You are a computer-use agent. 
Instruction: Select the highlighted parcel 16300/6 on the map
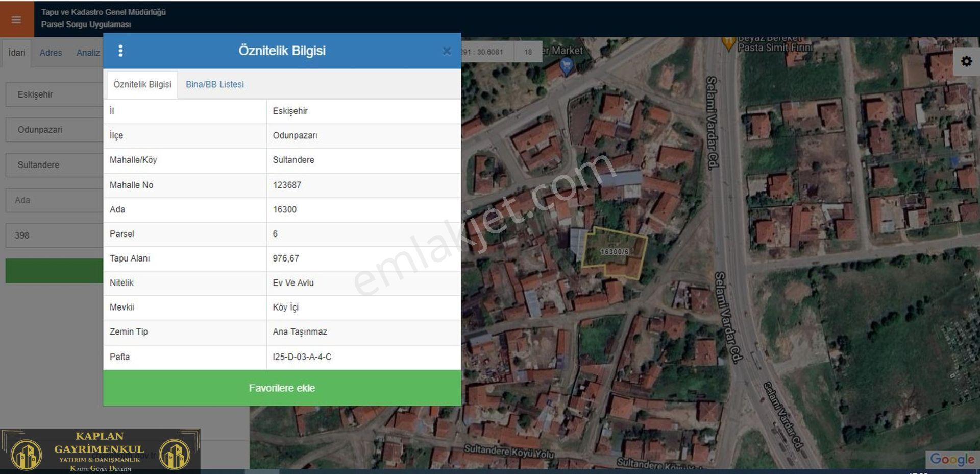614,252
